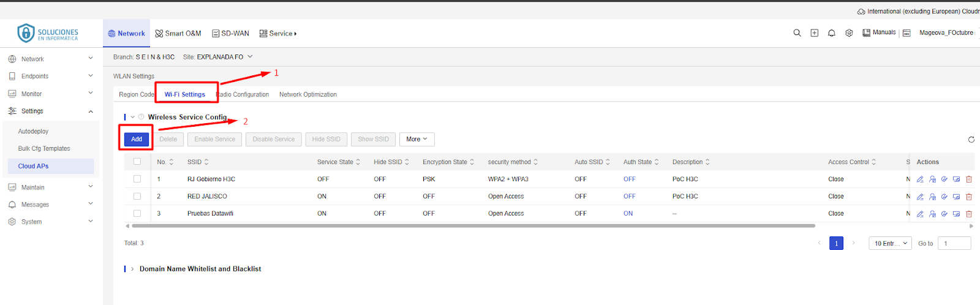Expand the Monitor sidebar menu
The image size is (980, 305).
coord(51,94)
